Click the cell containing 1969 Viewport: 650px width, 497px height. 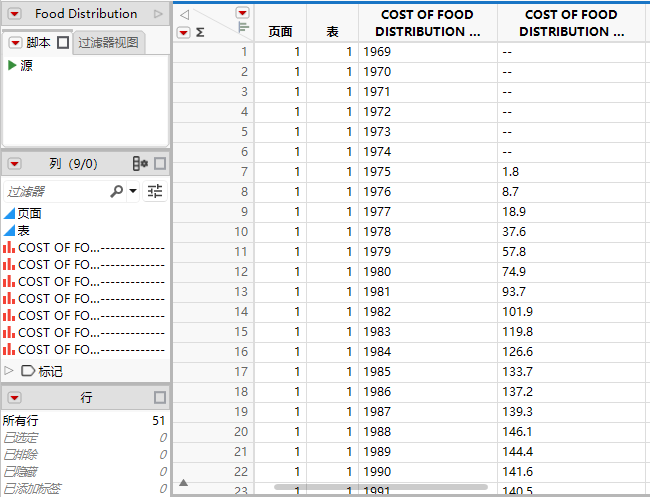(x=427, y=52)
